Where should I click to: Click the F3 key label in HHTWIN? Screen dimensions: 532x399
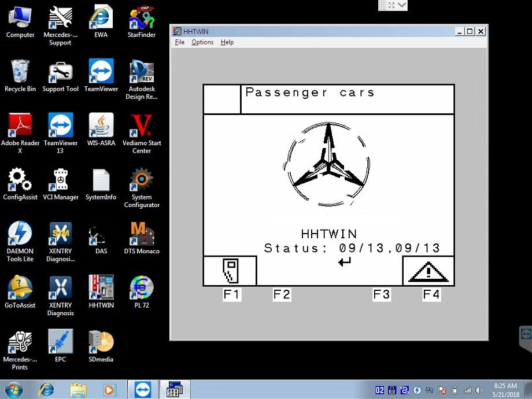(382, 294)
